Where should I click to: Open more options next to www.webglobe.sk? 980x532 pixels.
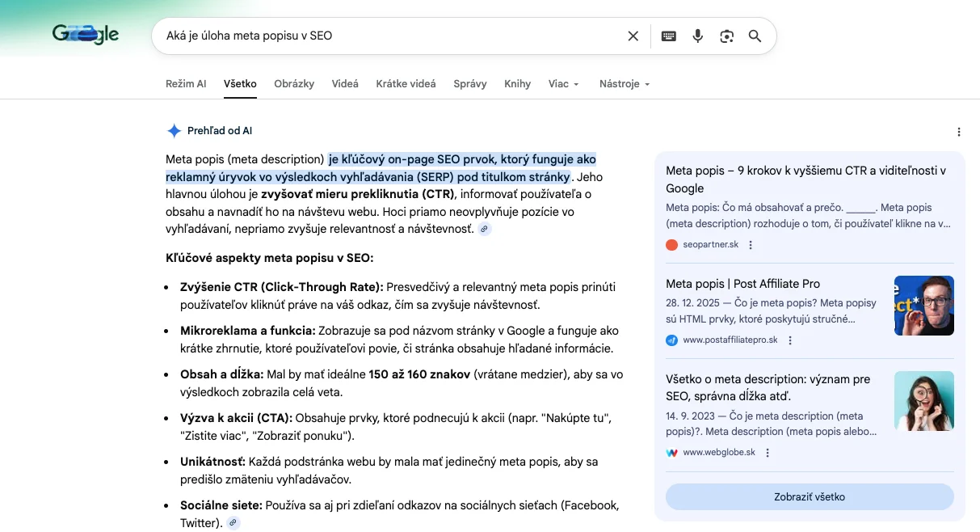pos(768,453)
